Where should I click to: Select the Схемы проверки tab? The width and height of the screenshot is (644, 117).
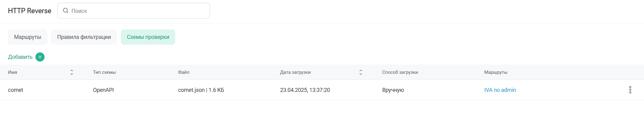pos(148,37)
